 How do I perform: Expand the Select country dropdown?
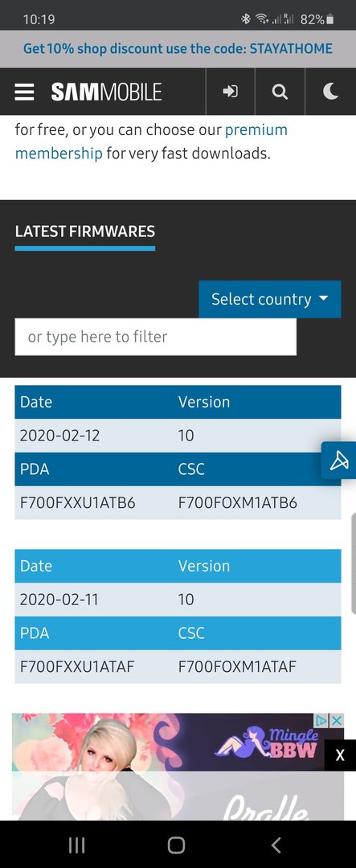pyautogui.click(x=270, y=300)
